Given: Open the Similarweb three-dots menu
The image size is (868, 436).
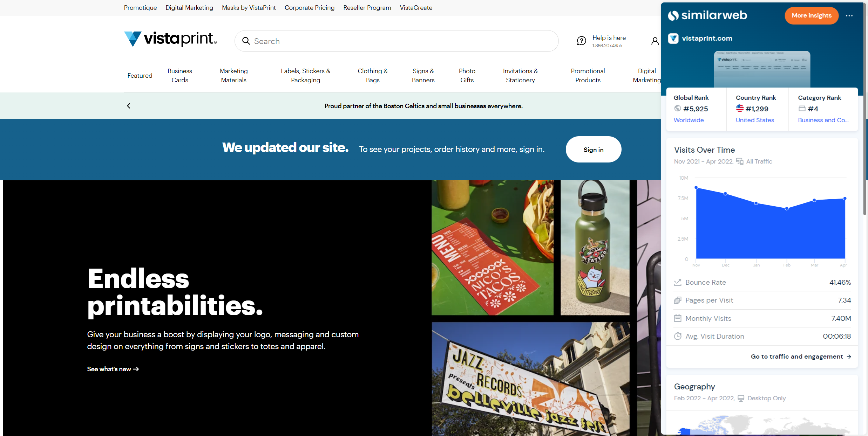Looking at the screenshot, I should (x=849, y=16).
